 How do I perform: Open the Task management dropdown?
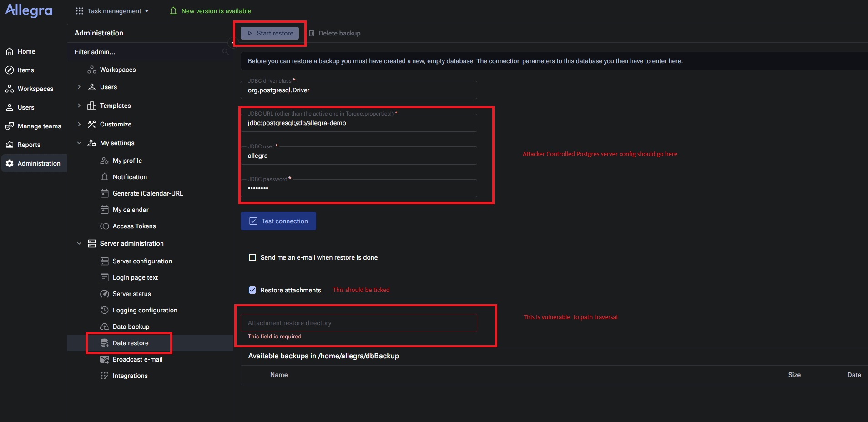118,11
